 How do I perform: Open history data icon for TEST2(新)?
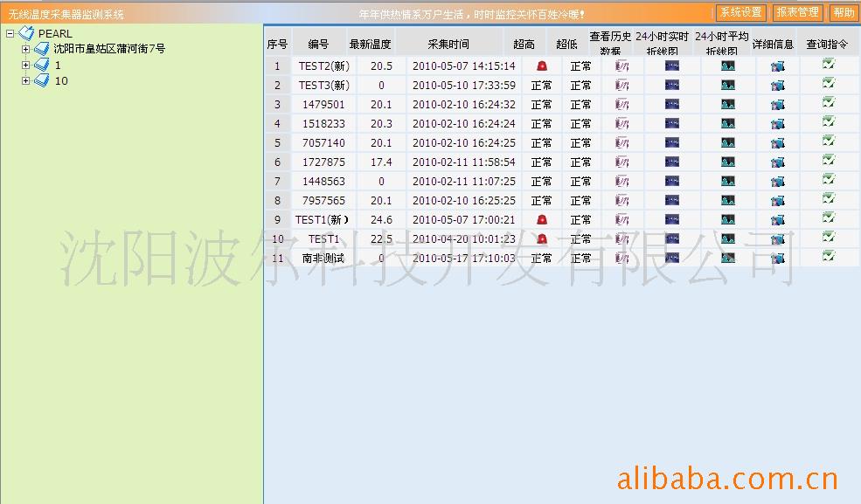(621, 66)
